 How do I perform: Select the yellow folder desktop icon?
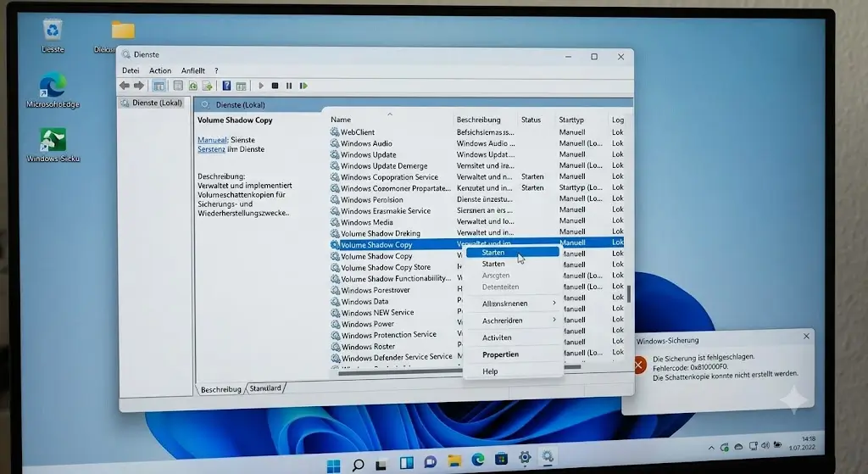click(x=122, y=31)
